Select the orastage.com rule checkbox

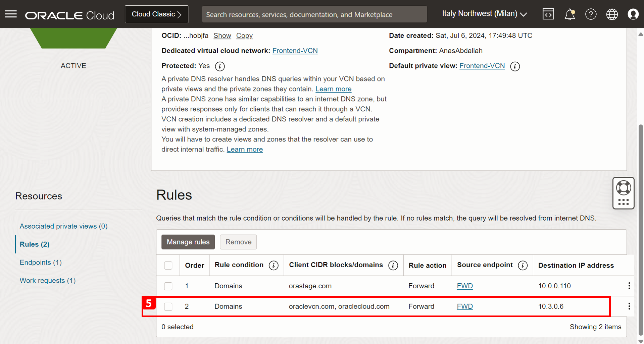[x=168, y=286]
